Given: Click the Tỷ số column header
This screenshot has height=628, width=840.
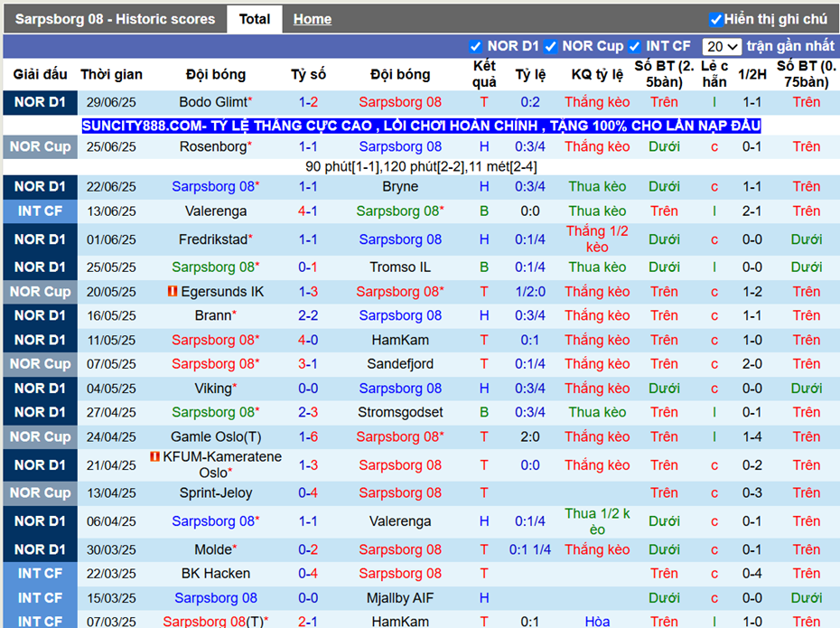Looking at the screenshot, I should [308, 74].
